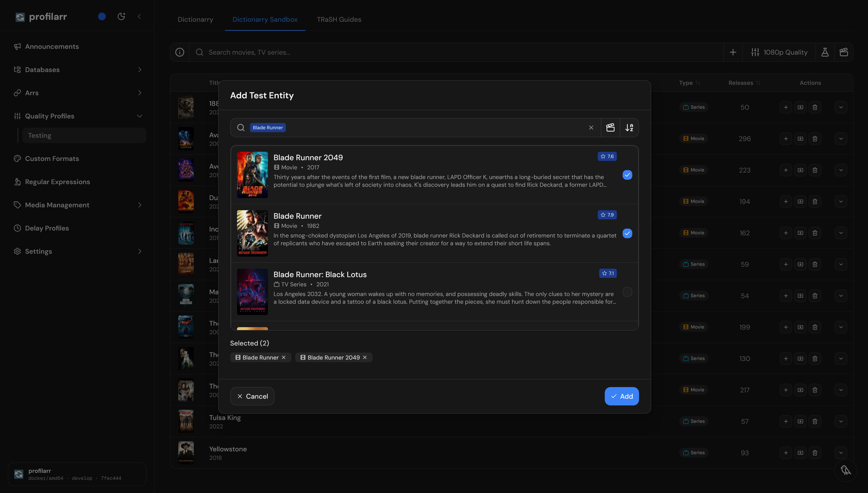Delete the Tulsa King row
This screenshot has height=493, width=868.
pyautogui.click(x=815, y=421)
